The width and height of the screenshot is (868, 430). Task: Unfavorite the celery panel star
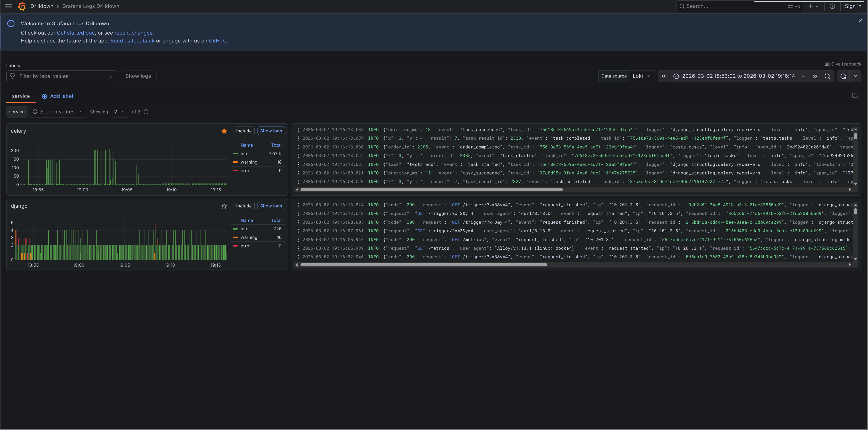[224, 131]
